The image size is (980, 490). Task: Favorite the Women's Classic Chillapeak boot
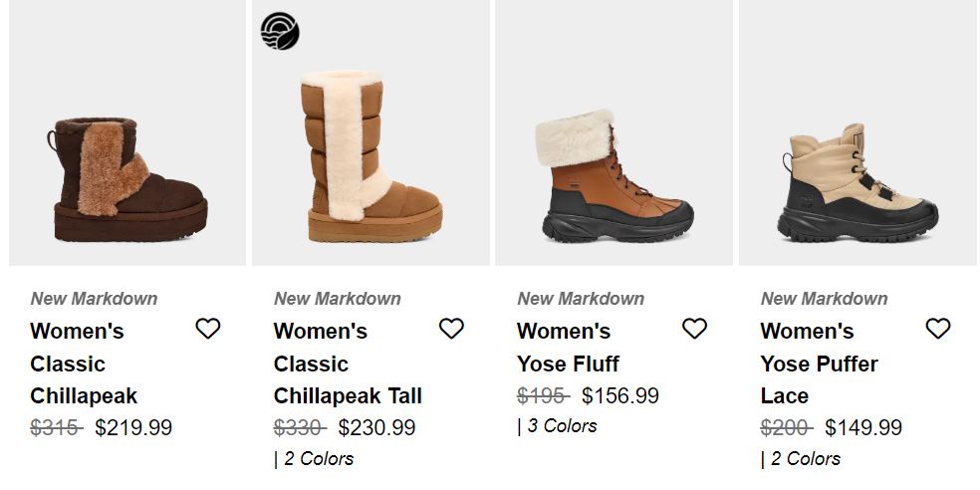point(207,328)
